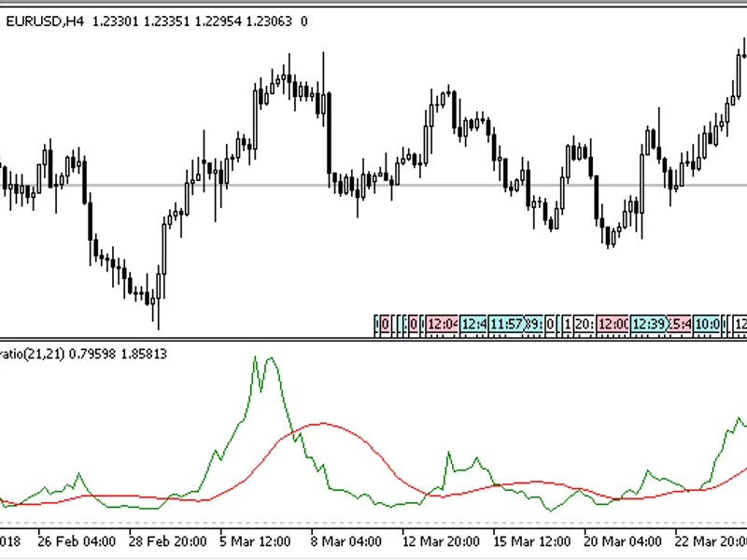Click the indicator value 1.85813
747x560 pixels.
click(144, 354)
